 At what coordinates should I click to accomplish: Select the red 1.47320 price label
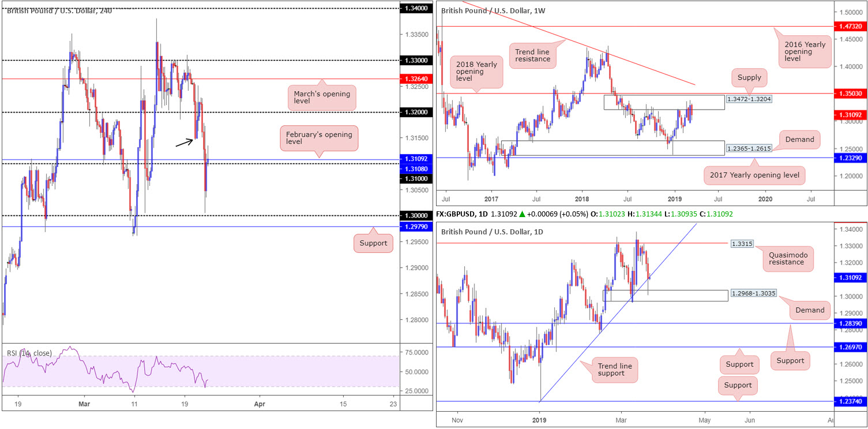coord(851,27)
